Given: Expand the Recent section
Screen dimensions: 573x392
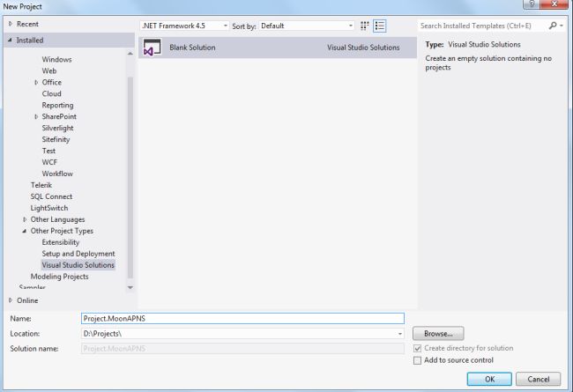Looking at the screenshot, I should coord(11,24).
